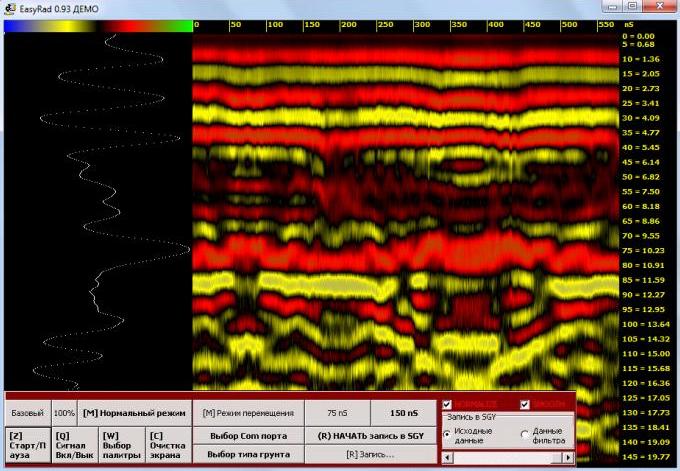Click the horizontal scrollbar thumb near the right arrow

point(556,457)
